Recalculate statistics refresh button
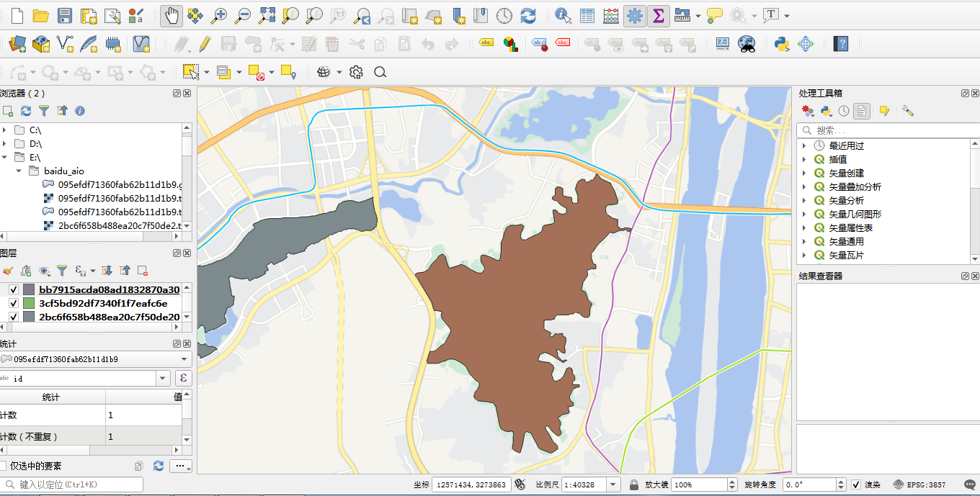 pos(159,466)
